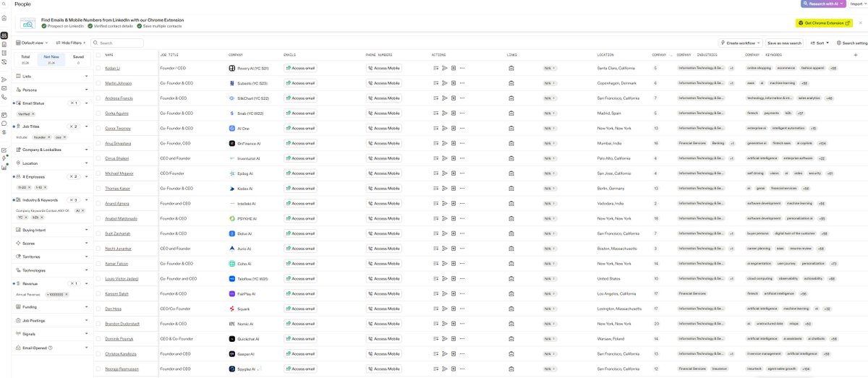Image resolution: width=868 pixels, height=378 pixels.
Task: Open company link icon for Dan Hess
Action: click(x=511, y=309)
